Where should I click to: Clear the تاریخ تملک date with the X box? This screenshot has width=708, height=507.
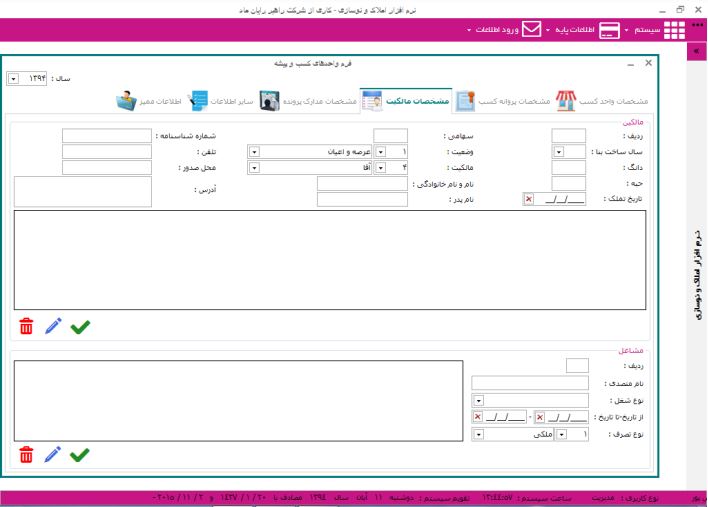coord(528,199)
